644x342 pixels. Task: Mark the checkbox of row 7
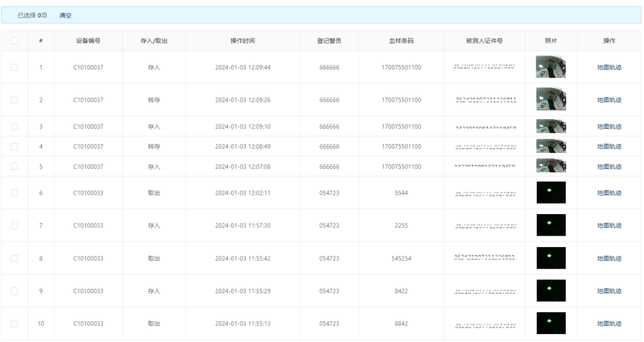click(14, 225)
